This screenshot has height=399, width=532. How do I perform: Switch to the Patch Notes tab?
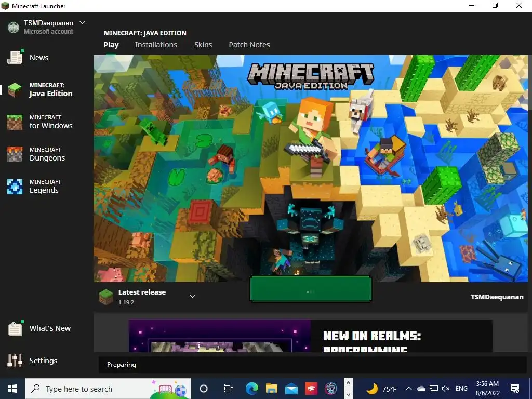[x=249, y=45]
